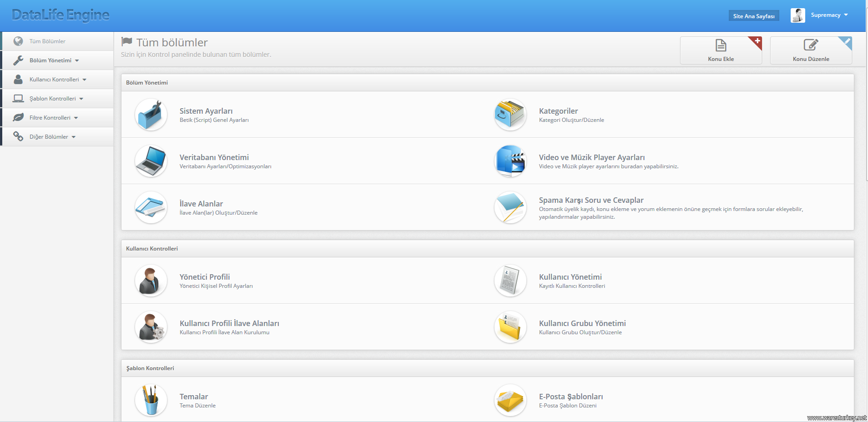Image resolution: width=868 pixels, height=422 pixels.
Task: Click the 'Yönetici Kişisel Profil Ayarları' description
Action: (216, 286)
